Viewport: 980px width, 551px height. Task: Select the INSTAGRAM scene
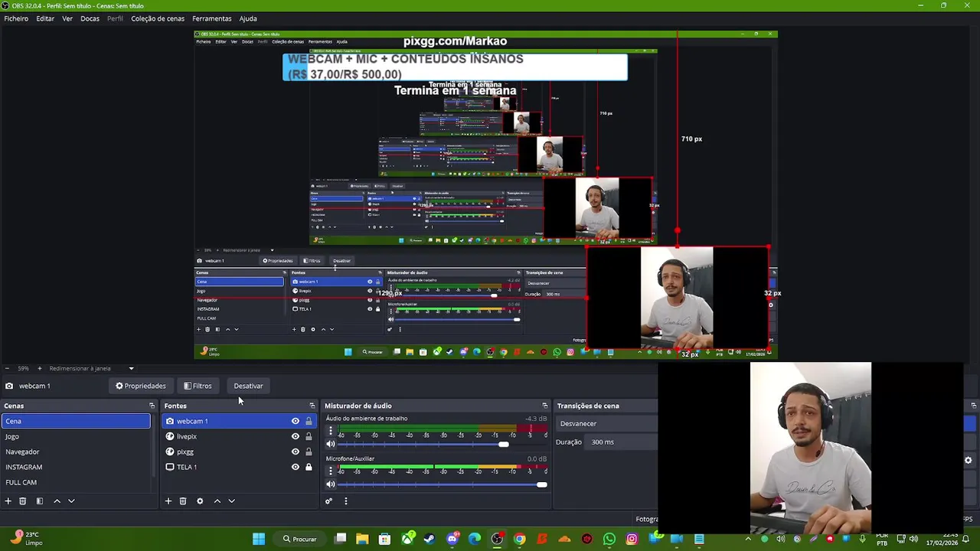point(77,467)
